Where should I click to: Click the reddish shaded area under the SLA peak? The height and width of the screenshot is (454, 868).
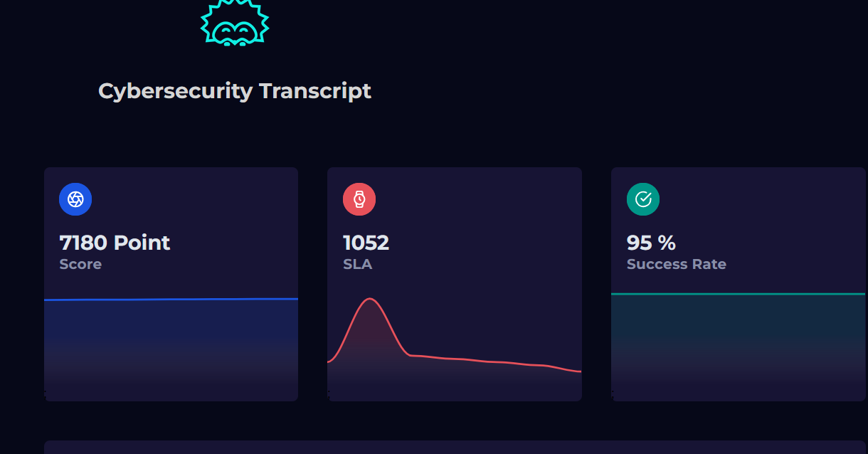pos(370,334)
